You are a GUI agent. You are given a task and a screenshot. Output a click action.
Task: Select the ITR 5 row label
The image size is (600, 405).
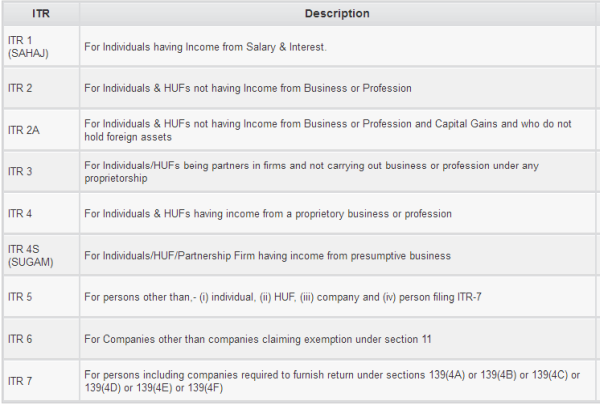pyautogui.click(x=20, y=297)
